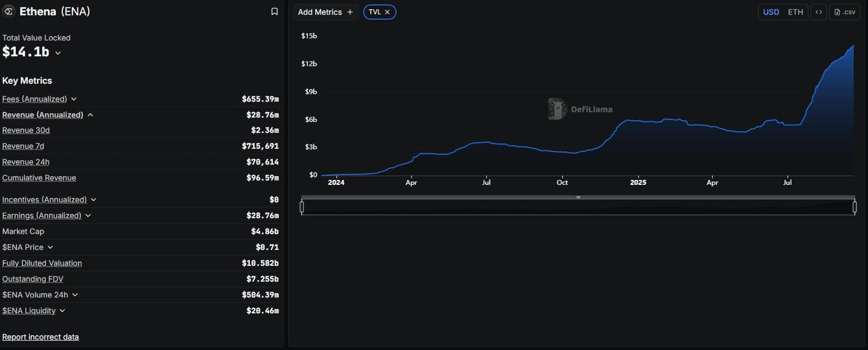Click the Ethena protocol logo icon

[x=9, y=11]
